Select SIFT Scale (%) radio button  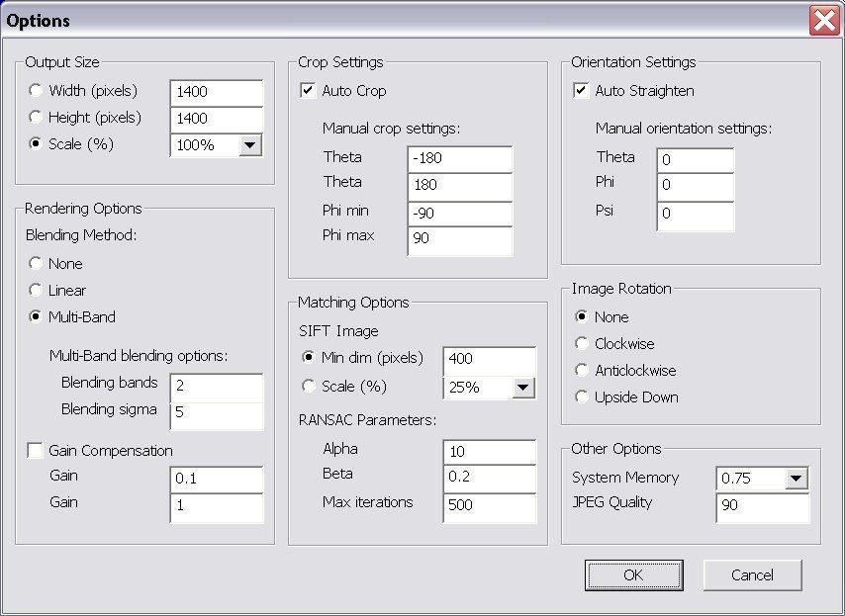coord(309,387)
